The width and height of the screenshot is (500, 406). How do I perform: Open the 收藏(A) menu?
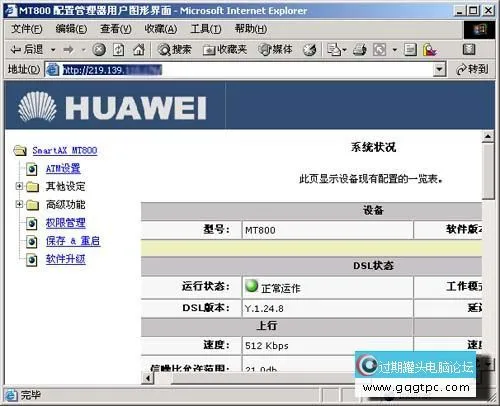tap(160, 29)
